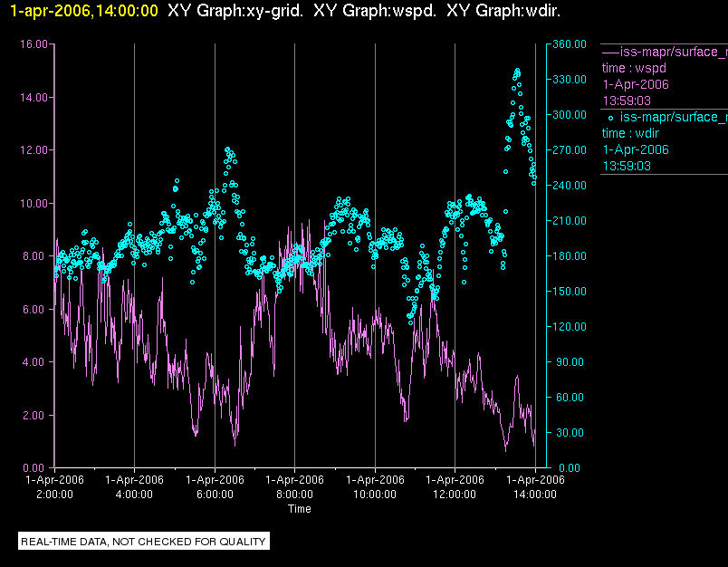This screenshot has width=728, height=567.
Task: Click the 150.00 right axis label
Action: pyautogui.click(x=570, y=291)
